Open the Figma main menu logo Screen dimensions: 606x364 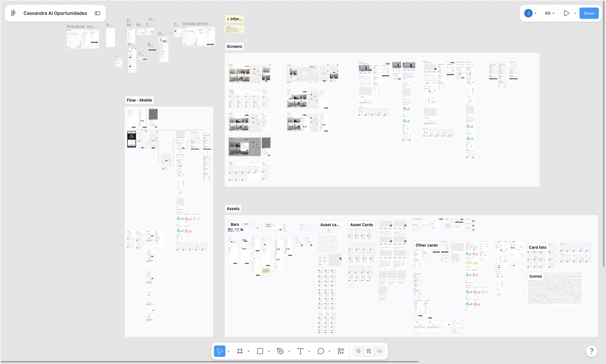point(13,13)
